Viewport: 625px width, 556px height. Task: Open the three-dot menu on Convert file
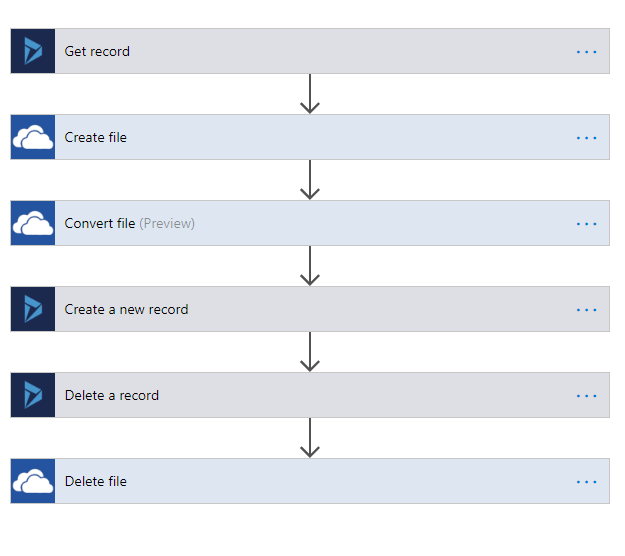point(586,224)
